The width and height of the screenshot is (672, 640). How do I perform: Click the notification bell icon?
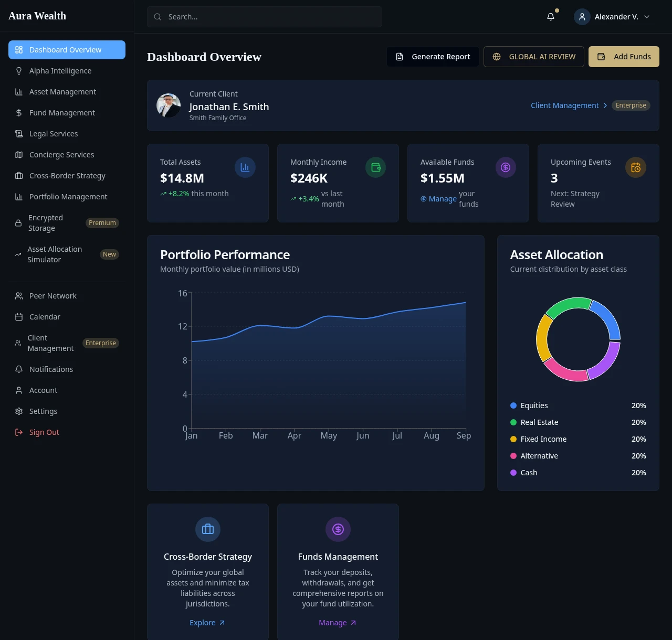(551, 17)
